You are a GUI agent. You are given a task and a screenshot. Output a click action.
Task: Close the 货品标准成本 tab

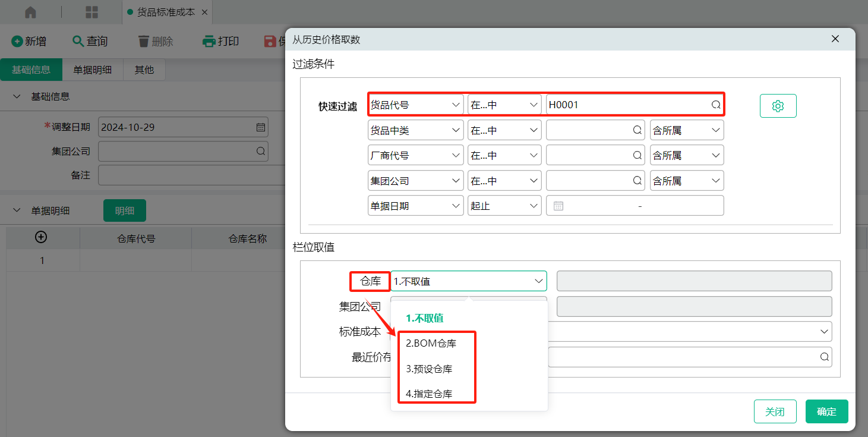click(205, 12)
